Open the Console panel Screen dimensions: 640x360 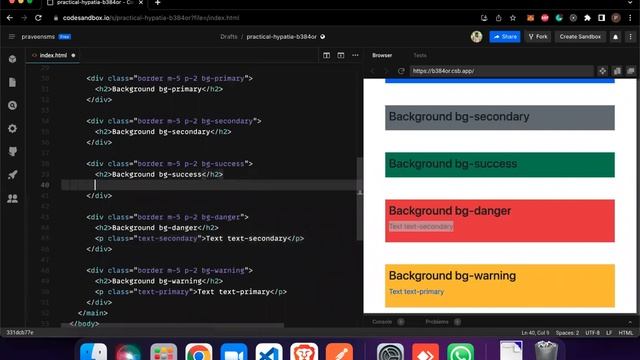click(382, 322)
